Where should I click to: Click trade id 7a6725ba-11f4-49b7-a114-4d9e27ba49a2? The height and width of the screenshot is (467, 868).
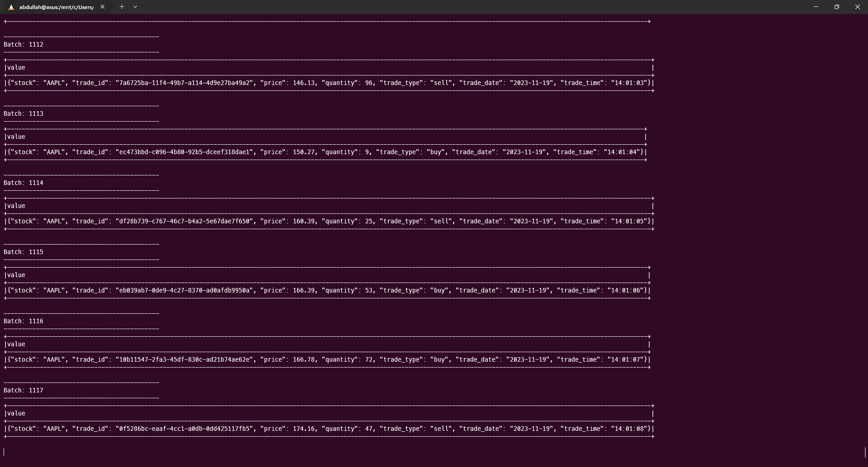point(184,83)
